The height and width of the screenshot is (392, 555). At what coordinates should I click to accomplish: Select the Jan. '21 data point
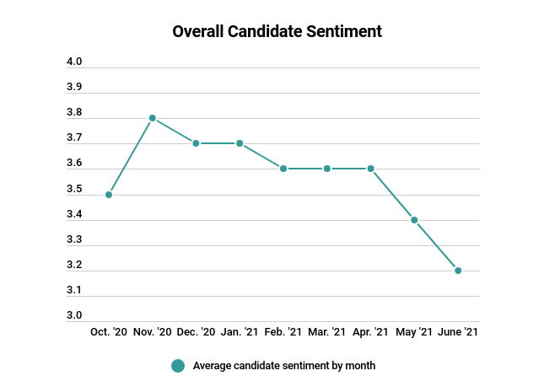point(240,143)
